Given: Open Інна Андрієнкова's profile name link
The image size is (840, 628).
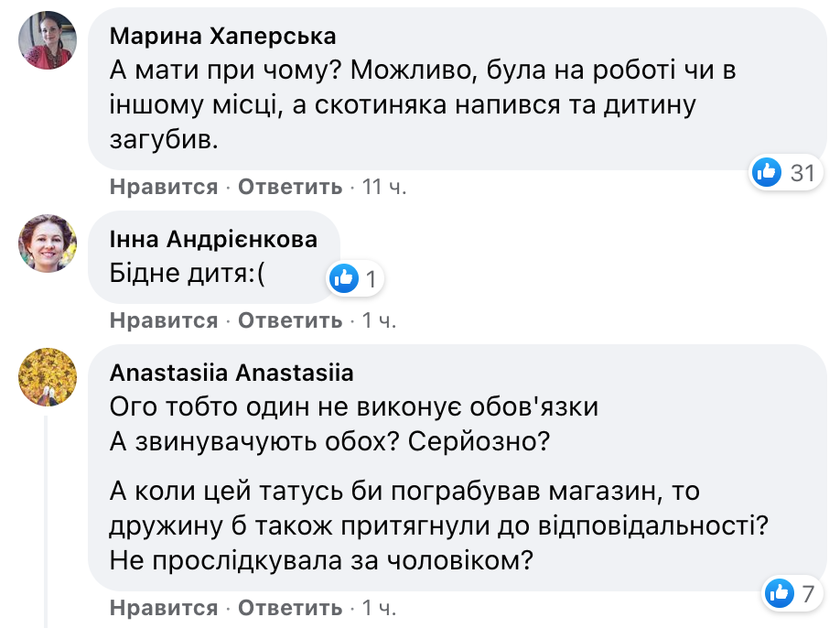Looking at the screenshot, I should [x=213, y=240].
